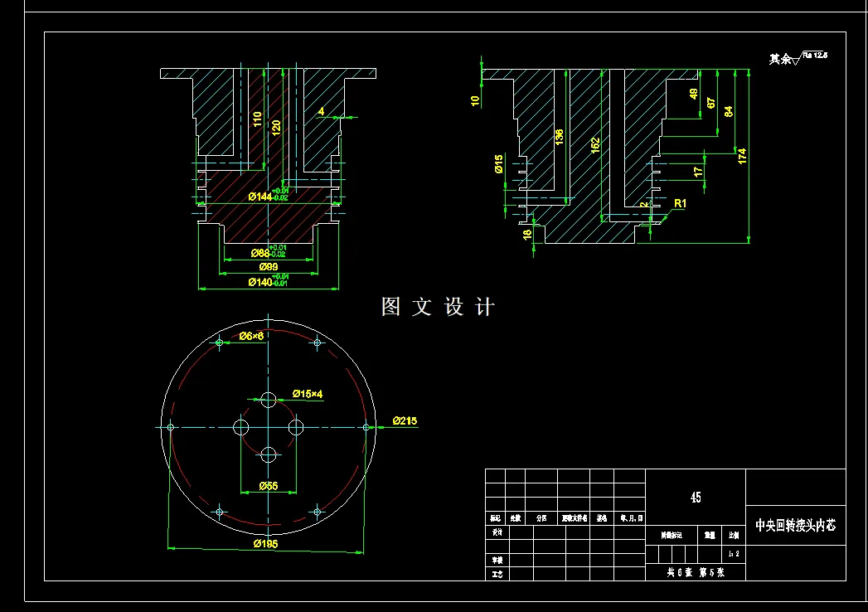868x612 pixels.
Task: Select the Ø144 diameter dimension
Action: (261, 197)
